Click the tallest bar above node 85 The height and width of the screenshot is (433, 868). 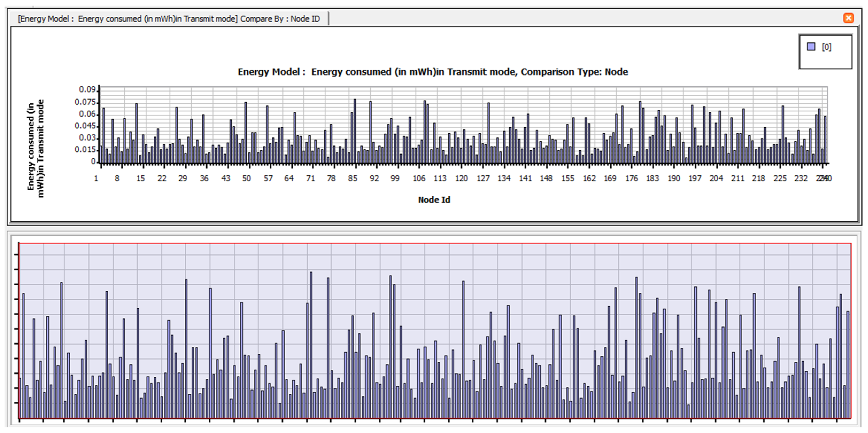pos(355,131)
